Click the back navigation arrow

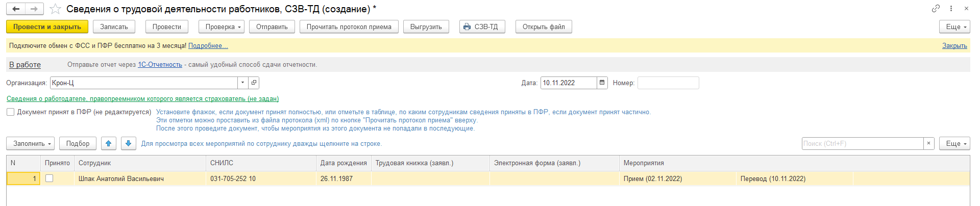[x=16, y=9]
